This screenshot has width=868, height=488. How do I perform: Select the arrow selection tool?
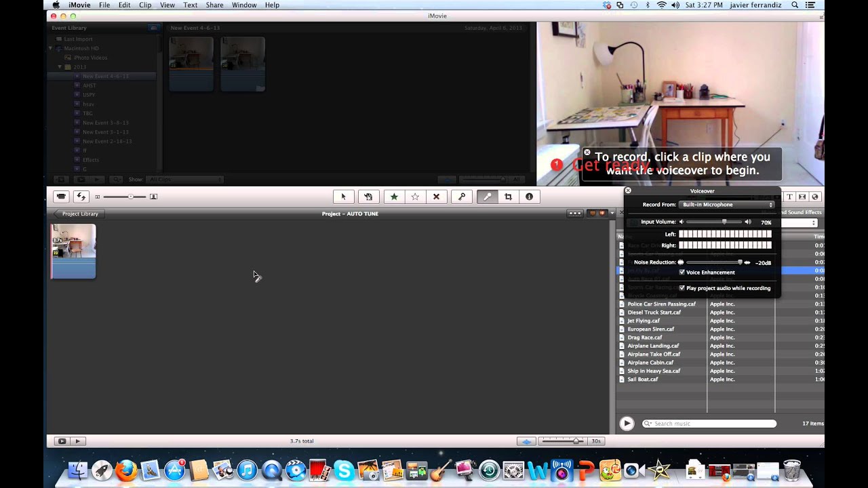point(343,197)
